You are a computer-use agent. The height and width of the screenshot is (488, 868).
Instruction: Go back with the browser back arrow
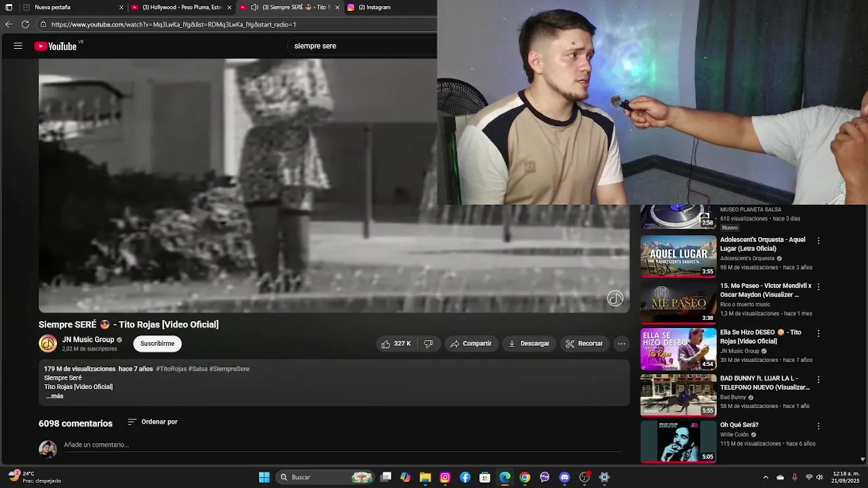(9, 24)
